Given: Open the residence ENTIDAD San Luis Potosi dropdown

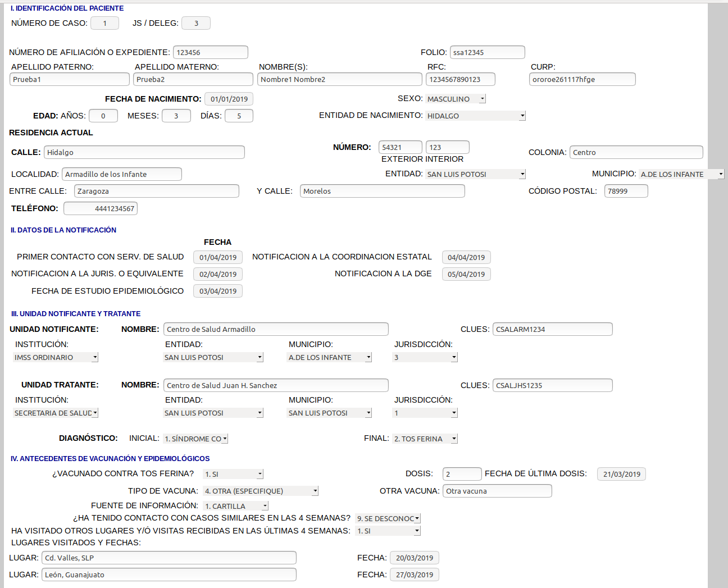Looking at the screenshot, I should 475,174.
